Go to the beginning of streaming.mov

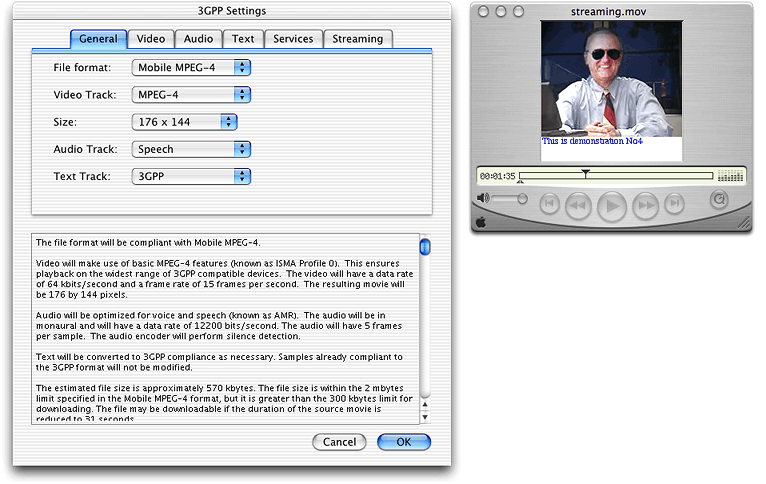[549, 204]
